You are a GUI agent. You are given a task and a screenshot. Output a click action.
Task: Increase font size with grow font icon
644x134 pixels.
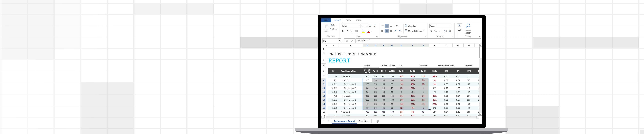click(x=370, y=26)
